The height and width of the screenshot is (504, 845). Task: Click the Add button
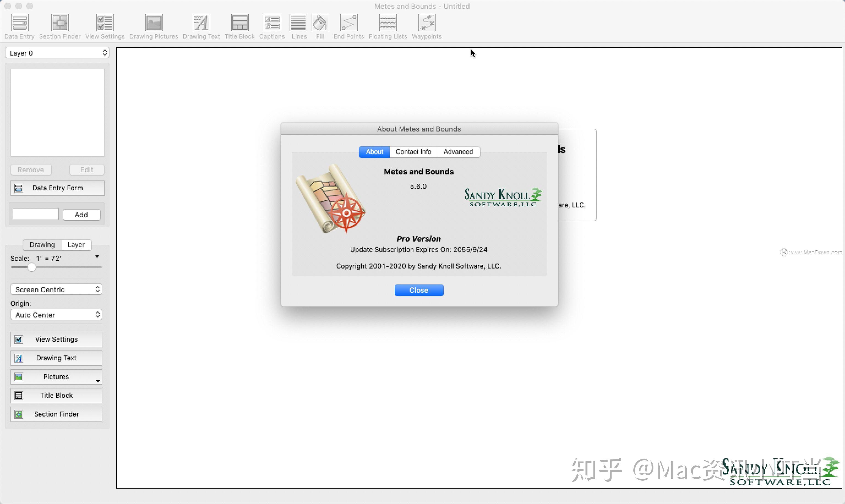pyautogui.click(x=81, y=215)
